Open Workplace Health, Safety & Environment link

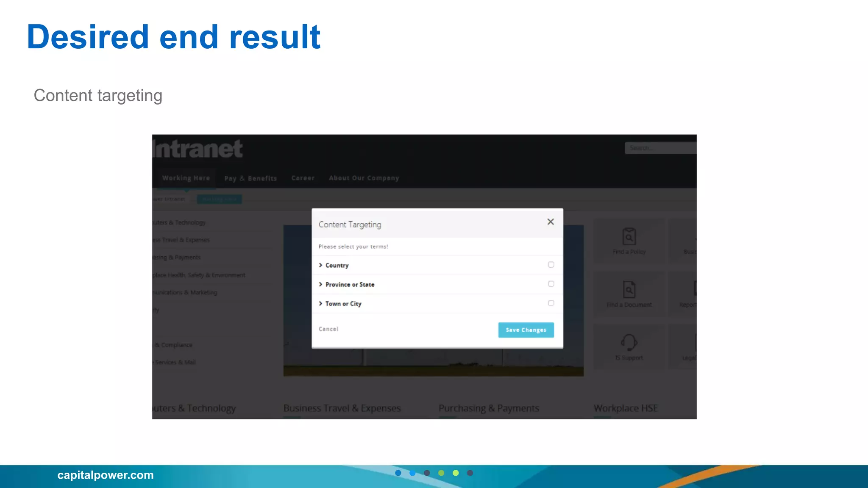coord(199,275)
